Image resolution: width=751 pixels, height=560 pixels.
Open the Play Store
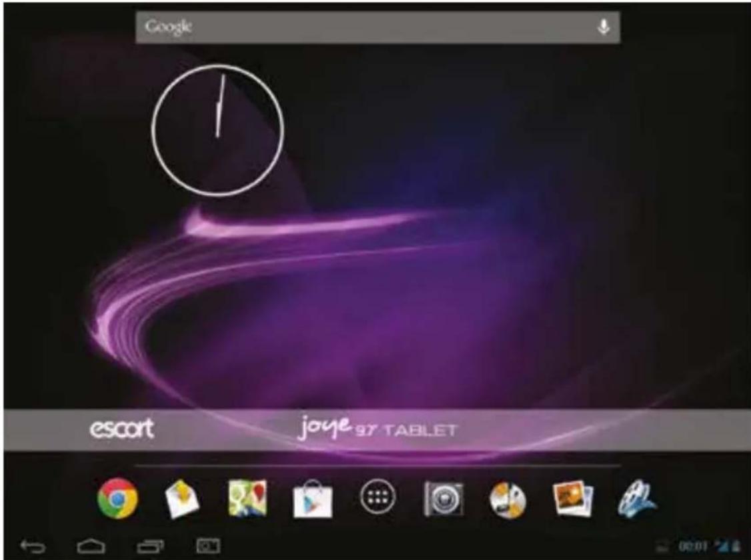[x=312, y=499]
